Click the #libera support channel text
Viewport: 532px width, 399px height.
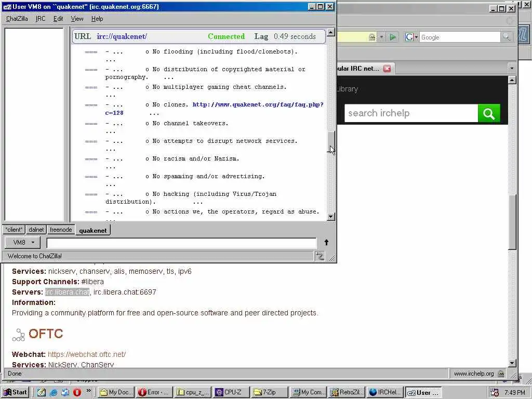tap(92, 282)
